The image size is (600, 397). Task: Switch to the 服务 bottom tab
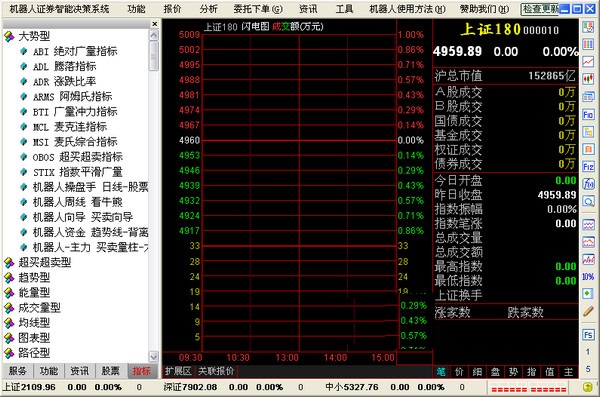[x=18, y=371]
